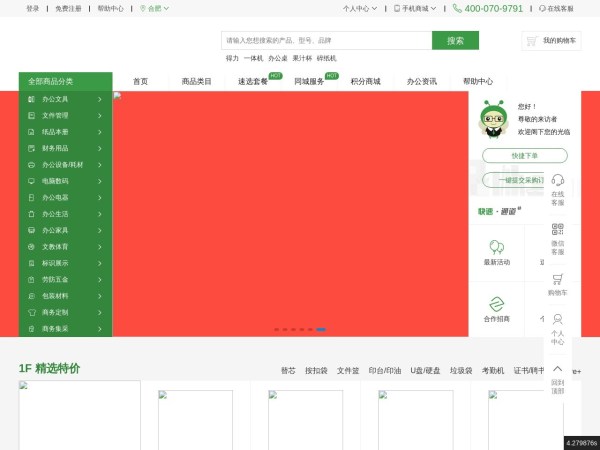Click the 商务集采 category icon
Viewport: 600px width, 450px height.
pyautogui.click(x=31, y=329)
